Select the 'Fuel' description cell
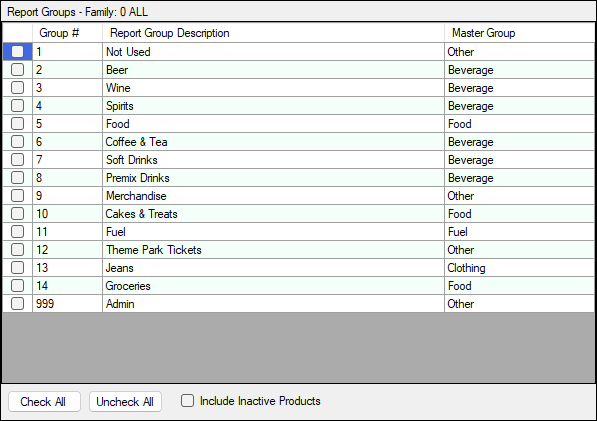The image size is (597, 421). [273, 231]
